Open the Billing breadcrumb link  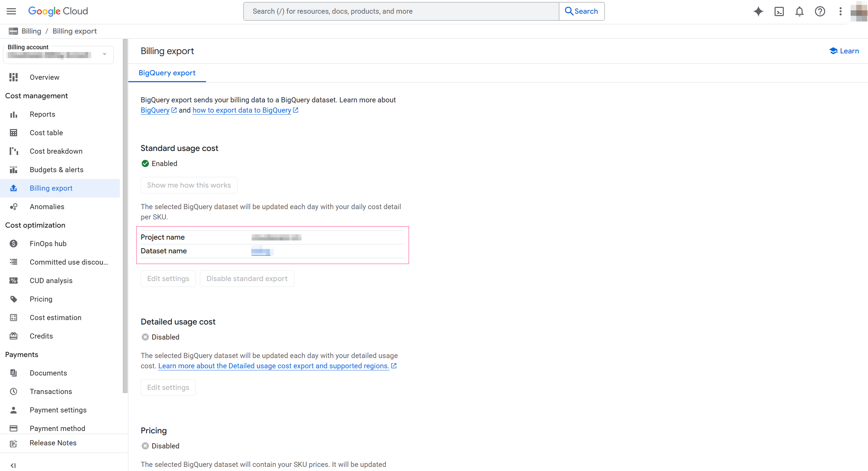click(x=31, y=31)
